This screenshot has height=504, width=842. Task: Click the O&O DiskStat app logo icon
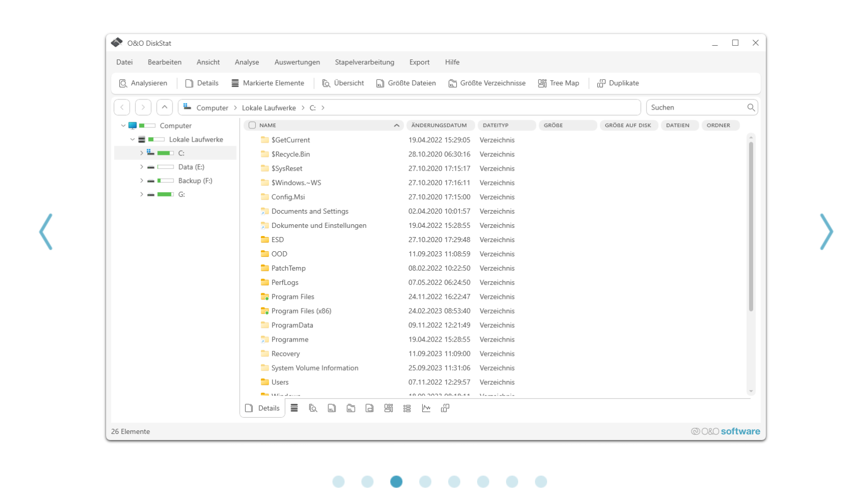117,43
